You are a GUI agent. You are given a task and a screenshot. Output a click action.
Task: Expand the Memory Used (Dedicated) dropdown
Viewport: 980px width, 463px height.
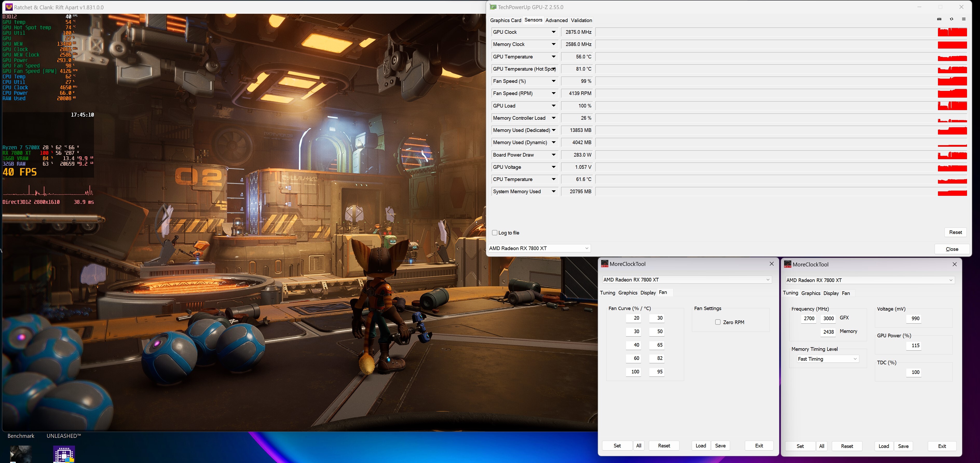click(554, 130)
